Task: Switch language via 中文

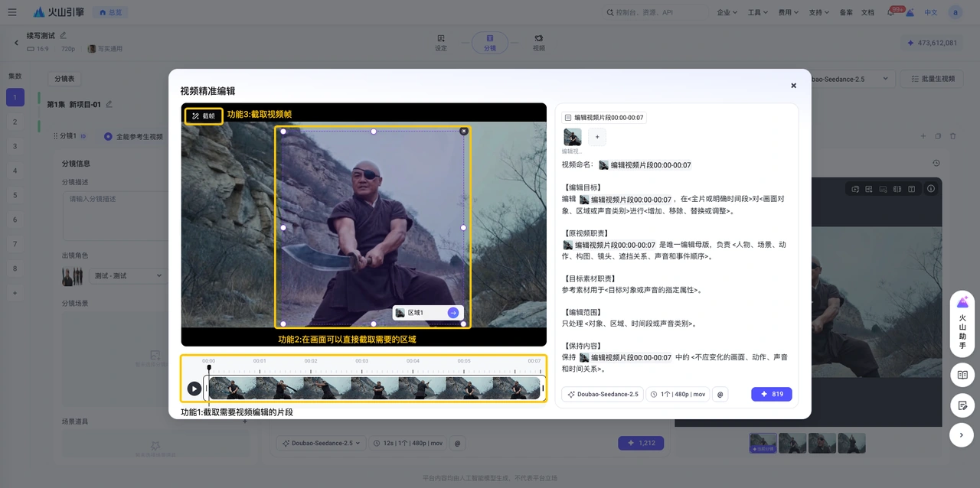Action: click(931, 12)
